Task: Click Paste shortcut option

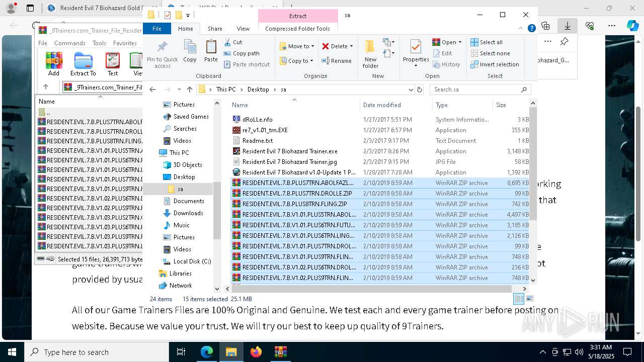Action: click(247, 64)
